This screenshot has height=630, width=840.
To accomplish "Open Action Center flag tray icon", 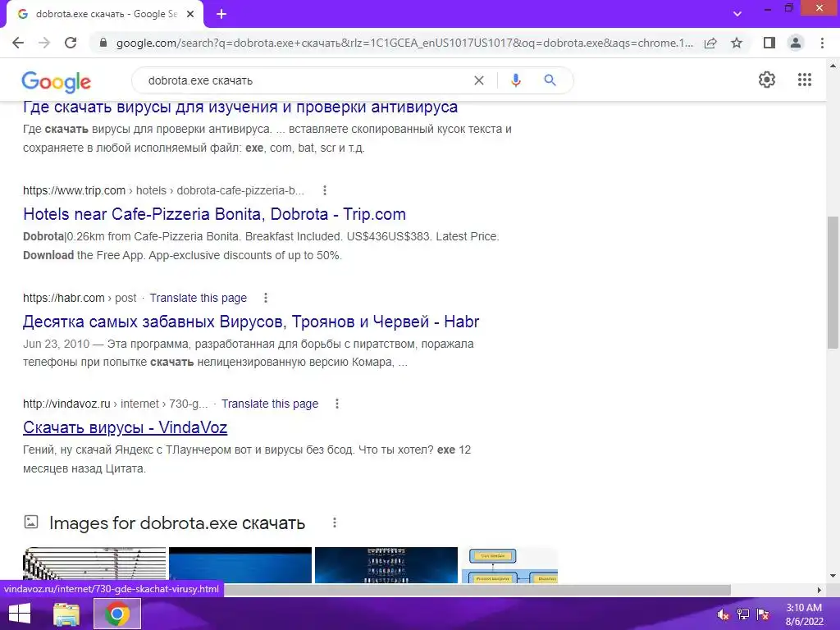I will (763, 614).
